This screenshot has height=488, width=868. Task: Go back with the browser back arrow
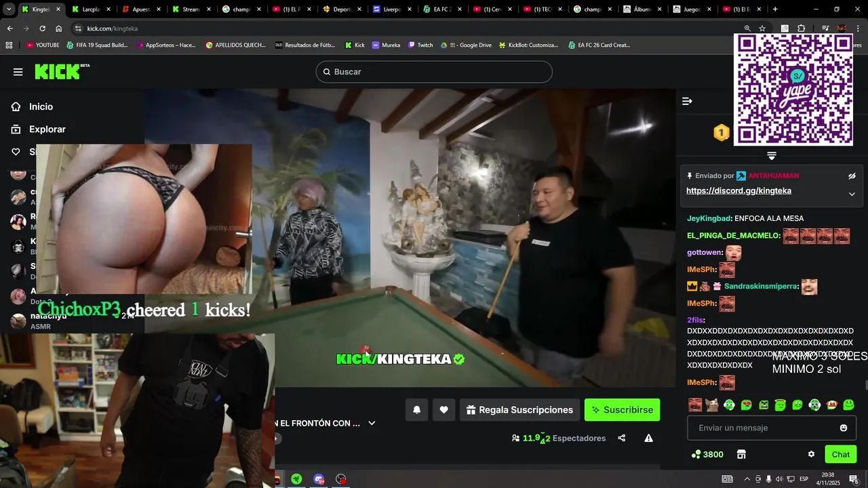pyautogui.click(x=9, y=28)
